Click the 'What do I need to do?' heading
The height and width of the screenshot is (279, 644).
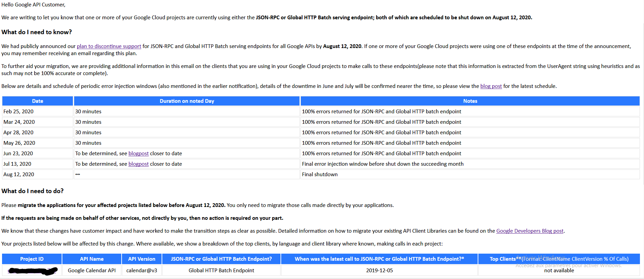tap(33, 191)
